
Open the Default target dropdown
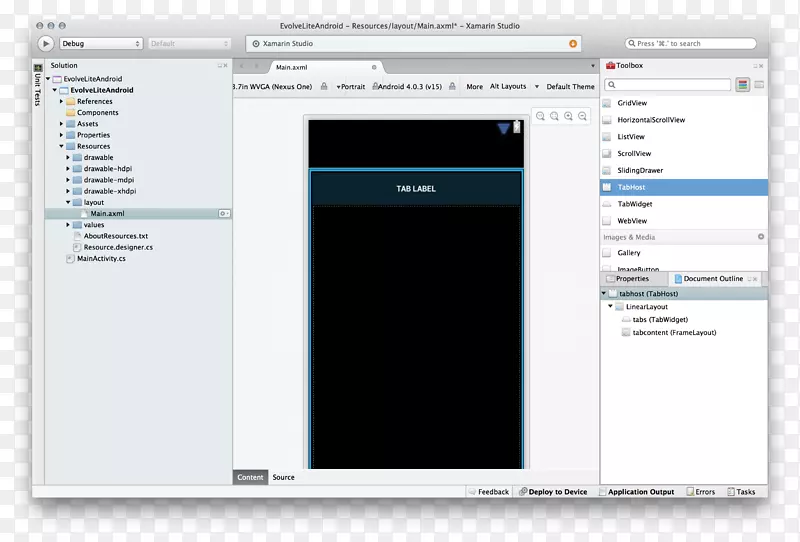(189, 43)
